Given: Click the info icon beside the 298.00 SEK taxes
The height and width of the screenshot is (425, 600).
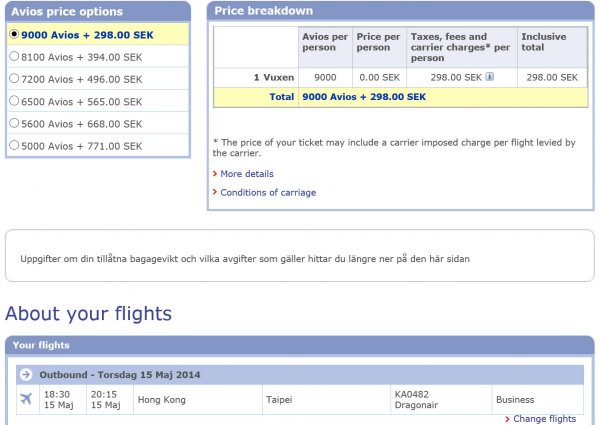Looking at the screenshot, I should 490,77.
